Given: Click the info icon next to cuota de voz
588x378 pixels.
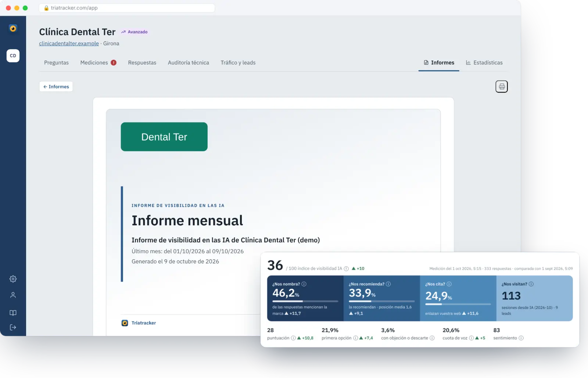Looking at the screenshot, I should [x=472, y=338].
